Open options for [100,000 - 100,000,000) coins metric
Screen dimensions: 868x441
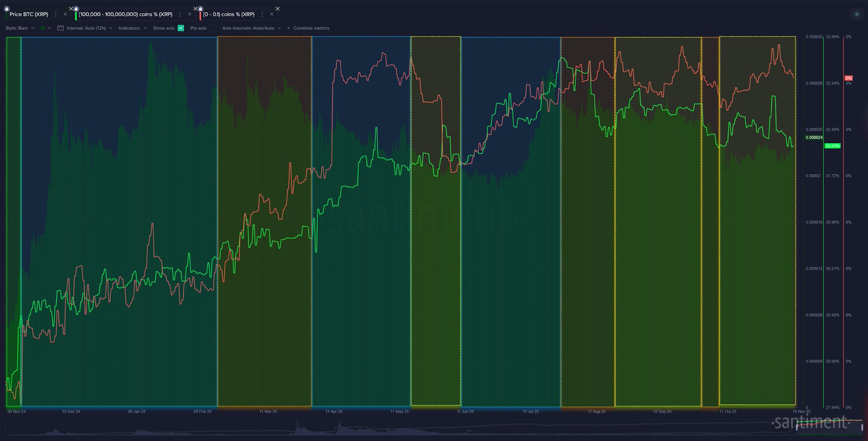click(180, 14)
